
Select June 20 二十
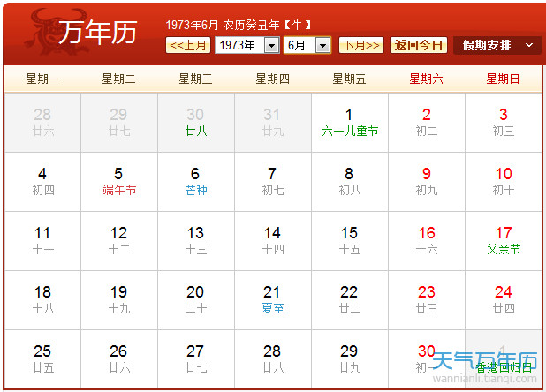click(196, 300)
